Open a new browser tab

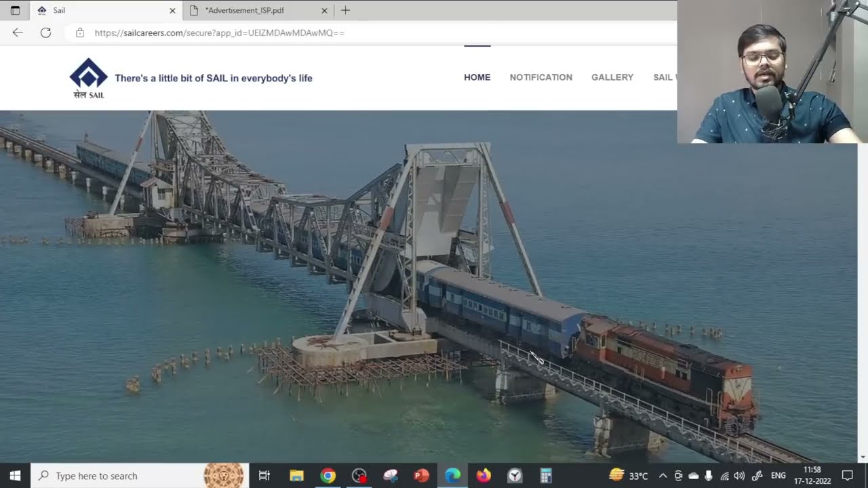click(345, 10)
